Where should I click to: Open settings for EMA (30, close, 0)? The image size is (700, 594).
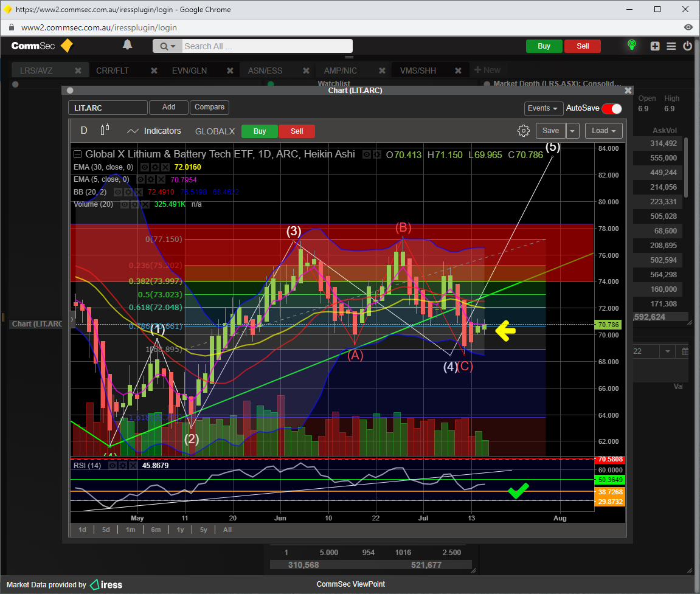coord(155,167)
